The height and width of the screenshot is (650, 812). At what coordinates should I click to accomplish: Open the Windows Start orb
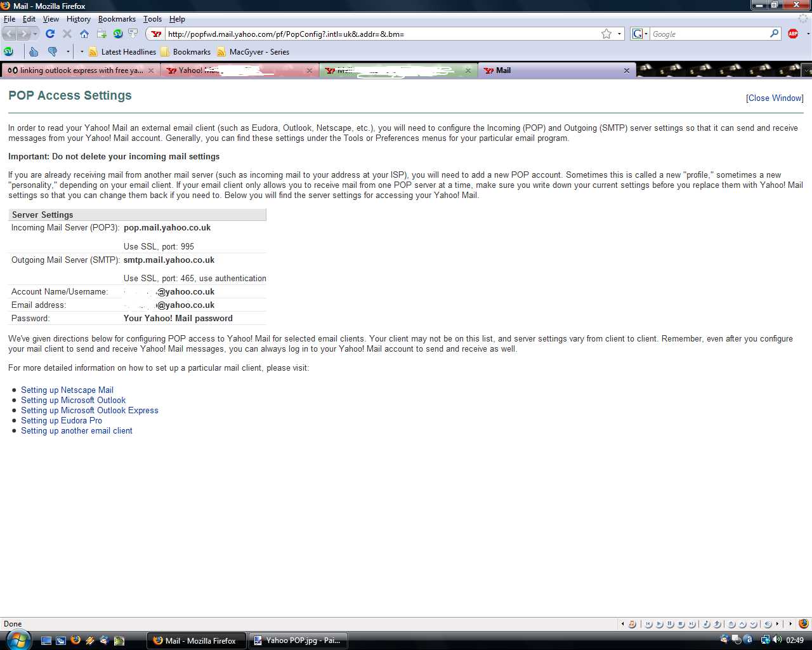point(18,640)
